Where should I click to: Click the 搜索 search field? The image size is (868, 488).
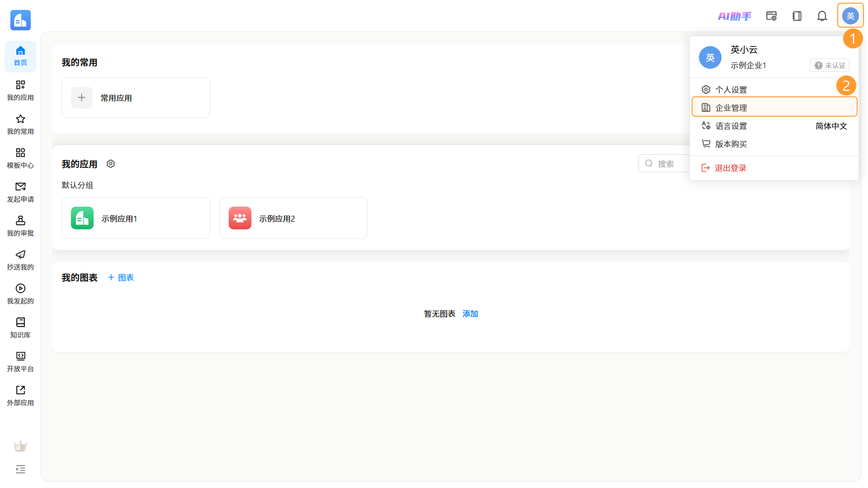point(664,163)
